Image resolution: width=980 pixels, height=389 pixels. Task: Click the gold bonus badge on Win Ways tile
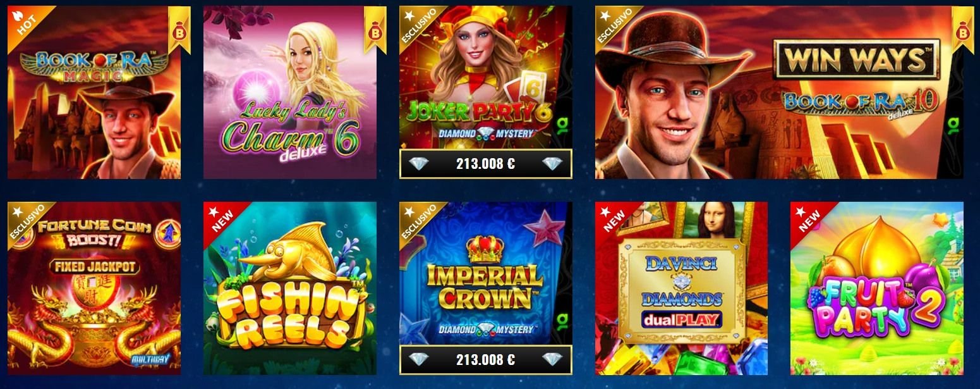[963, 30]
